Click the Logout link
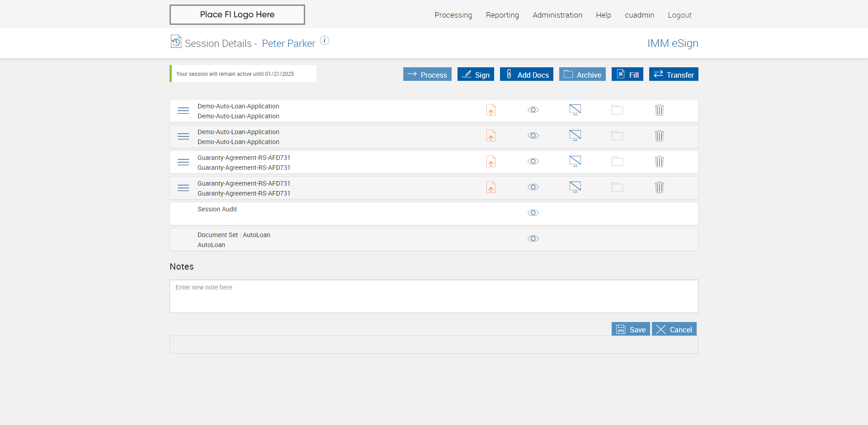 (679, 15)
